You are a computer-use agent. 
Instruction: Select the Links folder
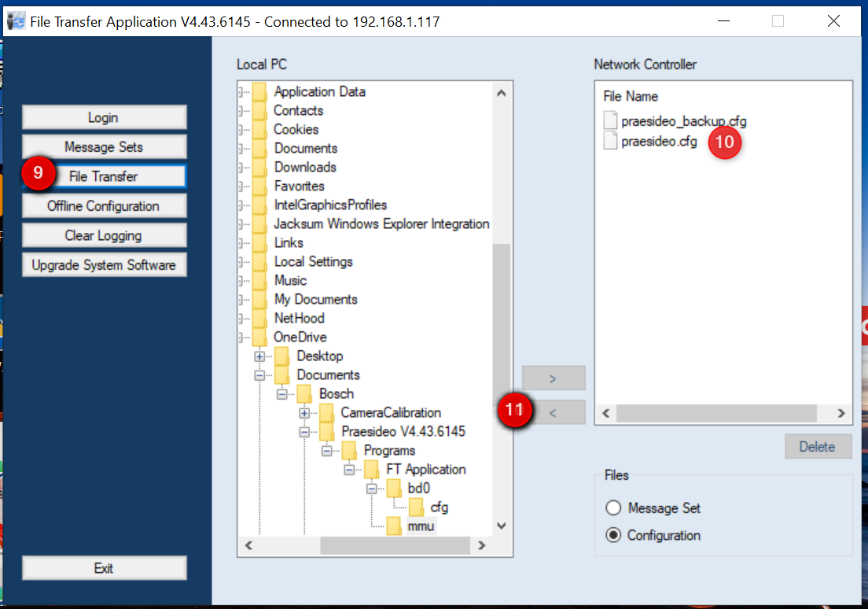(289, 242)
